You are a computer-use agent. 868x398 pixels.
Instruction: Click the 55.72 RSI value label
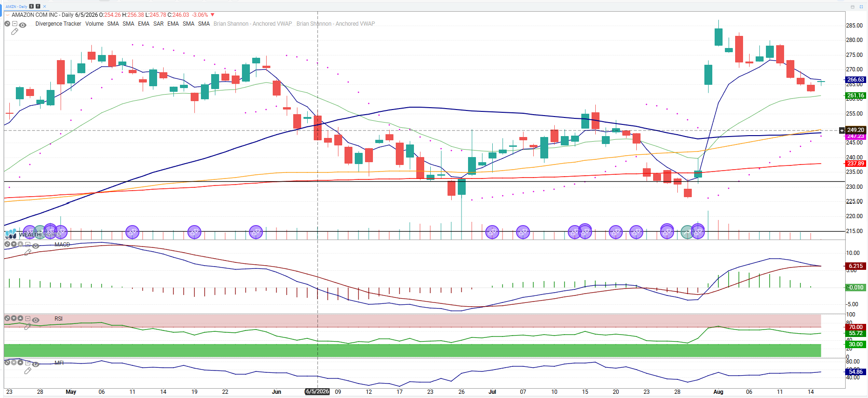pos(855,333)
